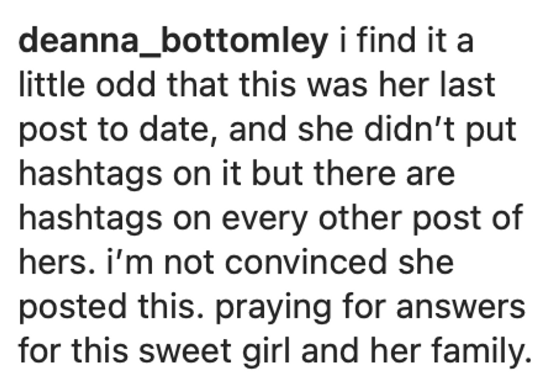
Task: Click the word "hashtags" on the fourth line
Action: [91, 174]
